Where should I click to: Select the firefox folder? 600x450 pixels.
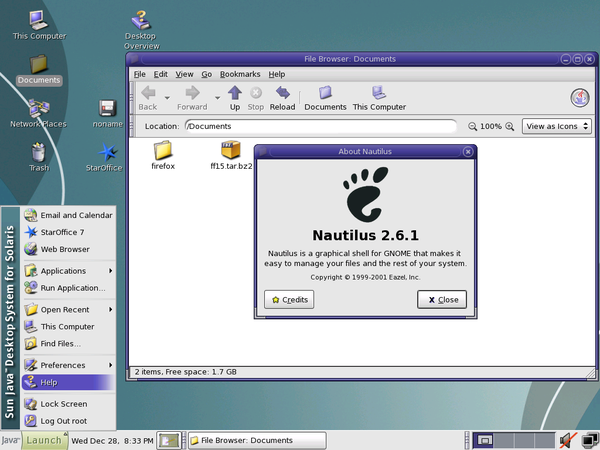163,155
